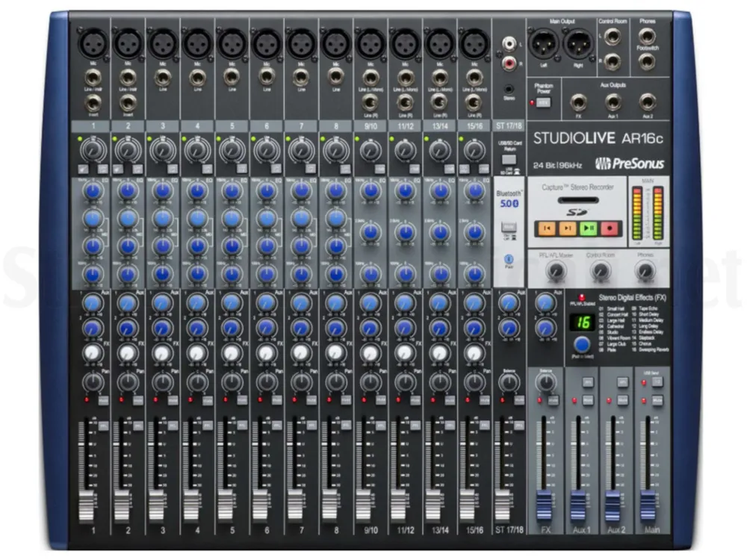The image size is (747, 560).
Task: Toggle AFL button on Aux 1 master
Action: click(x=588, y=382)
